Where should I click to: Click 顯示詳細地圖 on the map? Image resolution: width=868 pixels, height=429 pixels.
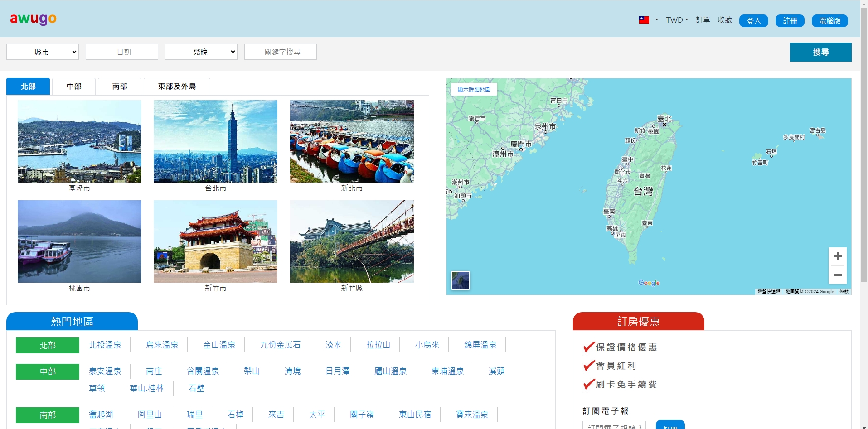pos(474,89)
